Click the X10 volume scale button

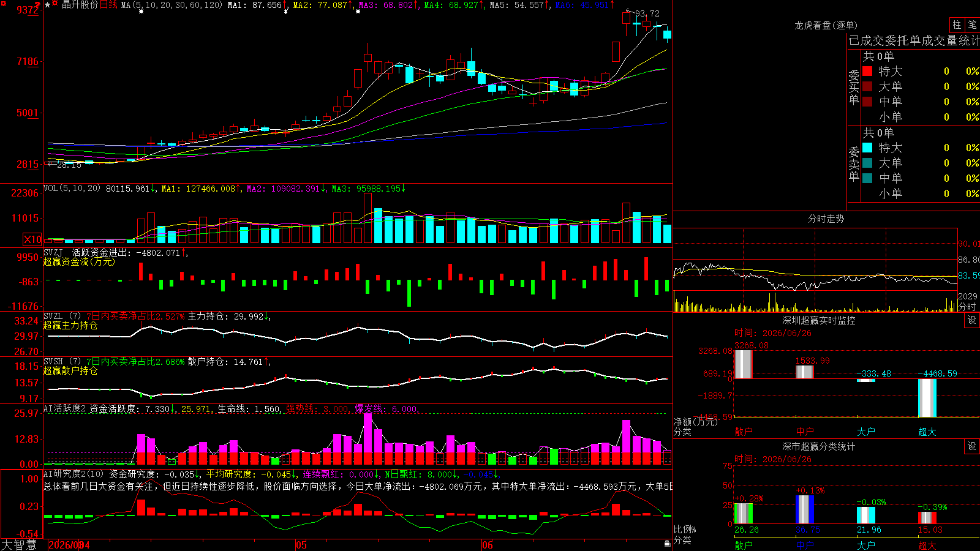tap(33, 239)
